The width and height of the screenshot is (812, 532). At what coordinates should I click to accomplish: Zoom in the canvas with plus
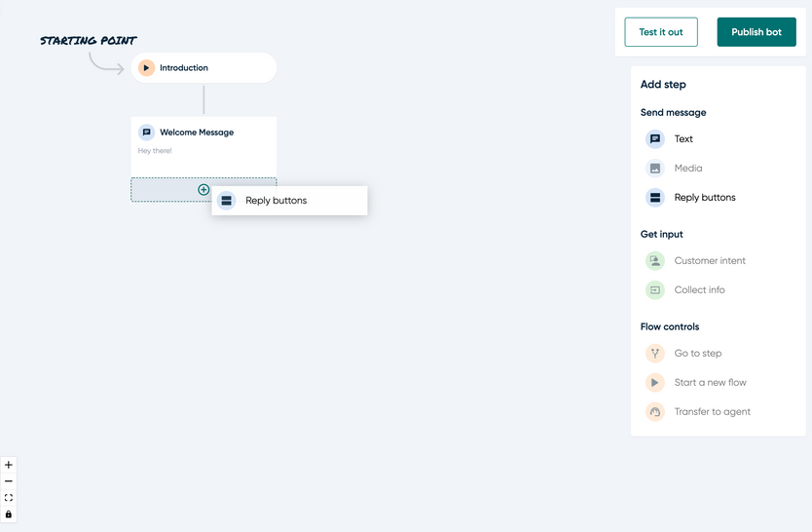point(9,465)
